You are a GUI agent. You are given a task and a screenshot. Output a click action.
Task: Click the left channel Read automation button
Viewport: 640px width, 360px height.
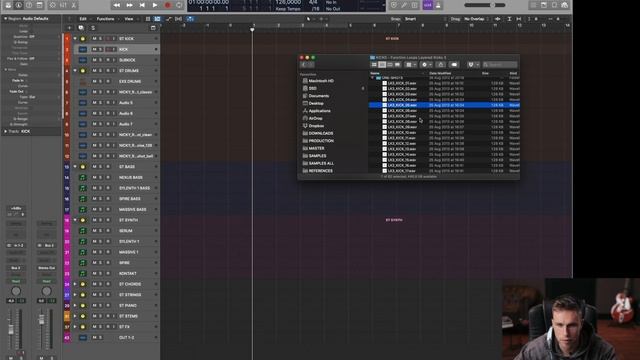(16, 281)
